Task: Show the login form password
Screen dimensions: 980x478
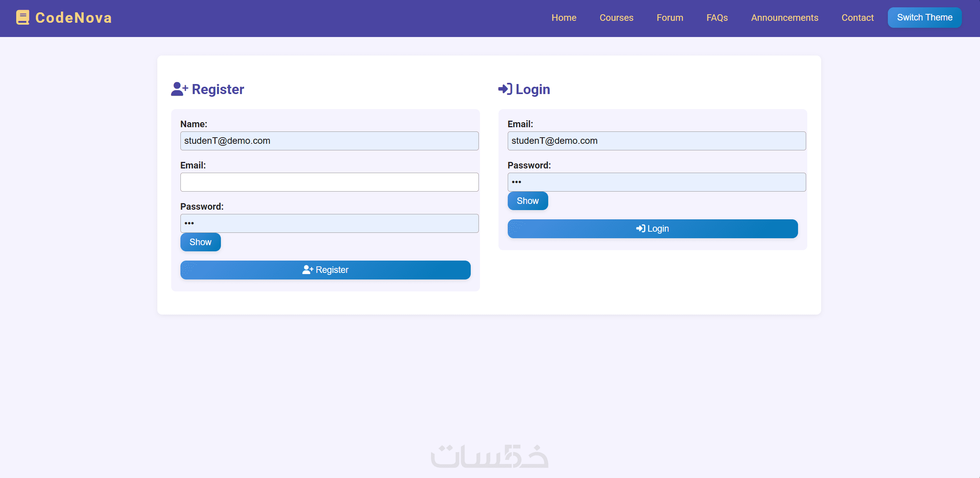Action: pos(527,201)
